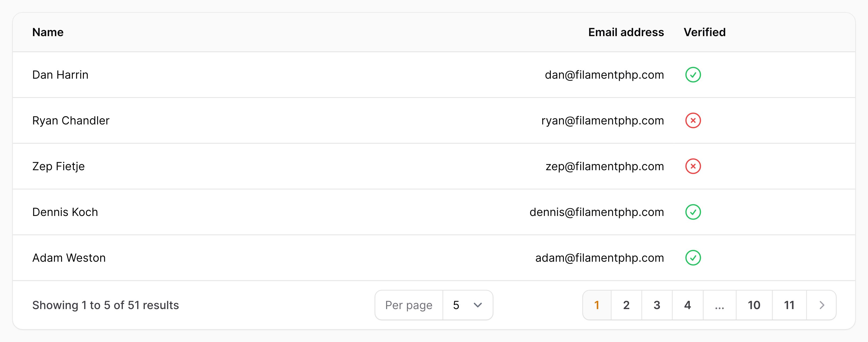The width and height of the screenshot is (868, 342).
Task: Click Dan Harrin's green verified check icon
Action: coord(693,75)
